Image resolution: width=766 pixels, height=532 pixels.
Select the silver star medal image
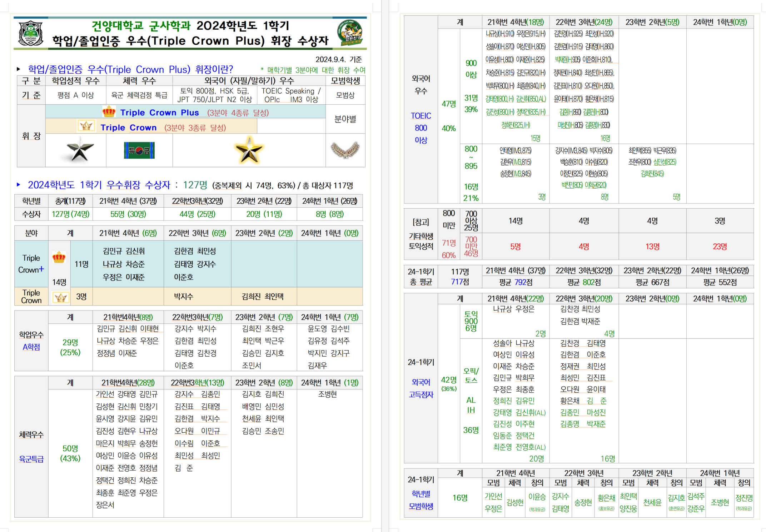click(79, 150)
